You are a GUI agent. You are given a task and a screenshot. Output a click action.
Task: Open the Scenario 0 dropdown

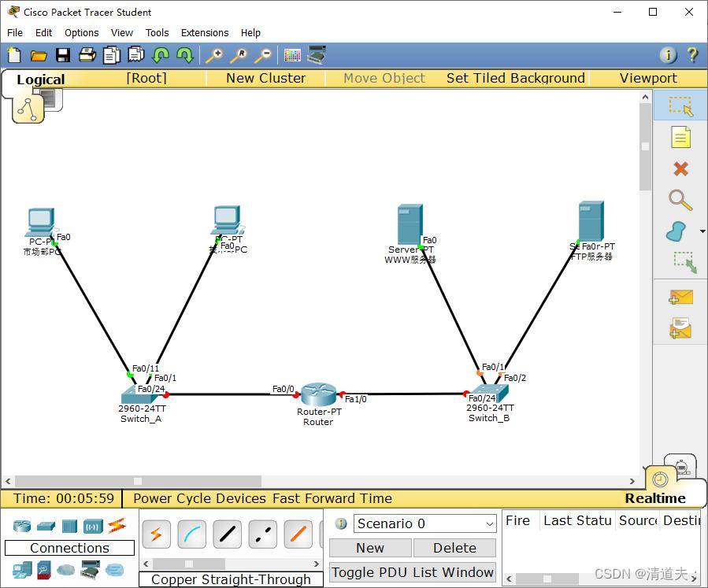coord(424,523)
